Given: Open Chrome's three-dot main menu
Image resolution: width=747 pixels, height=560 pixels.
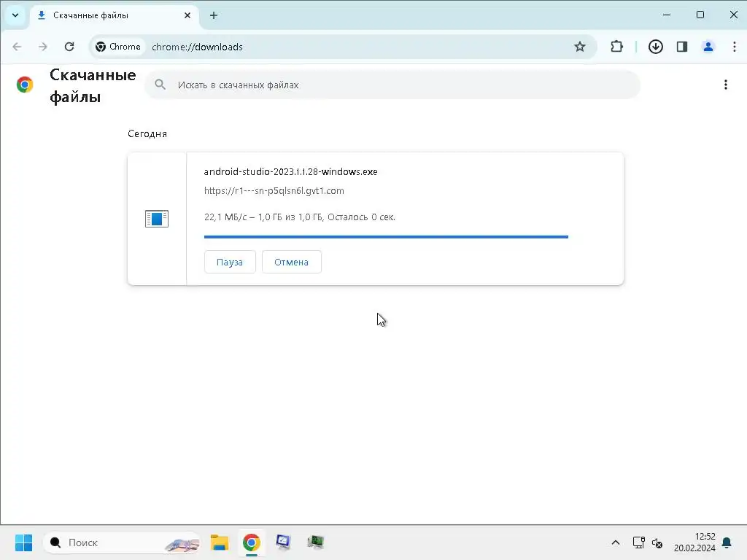Looking at the screenshot, I should pos(734,47).
